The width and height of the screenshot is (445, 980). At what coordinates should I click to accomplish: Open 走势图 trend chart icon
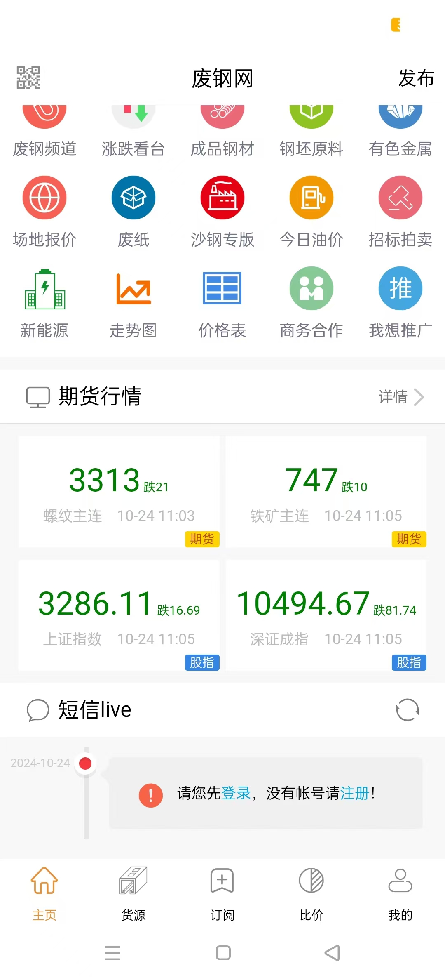133,289
